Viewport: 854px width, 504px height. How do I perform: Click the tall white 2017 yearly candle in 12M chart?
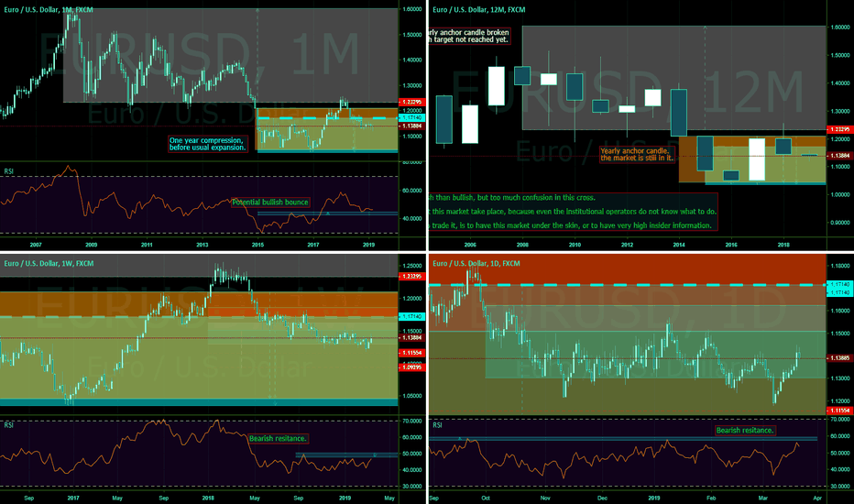757,159
